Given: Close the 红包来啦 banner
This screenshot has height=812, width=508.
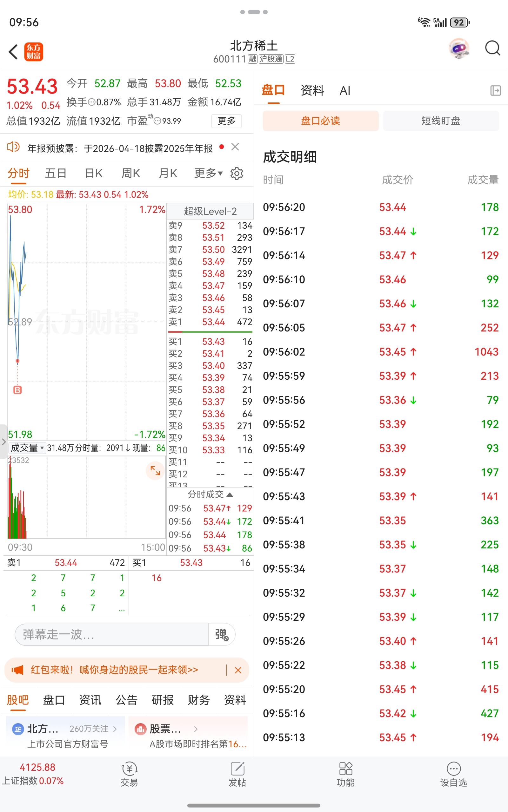Looking at the screenshot, I should click(238, 670).
